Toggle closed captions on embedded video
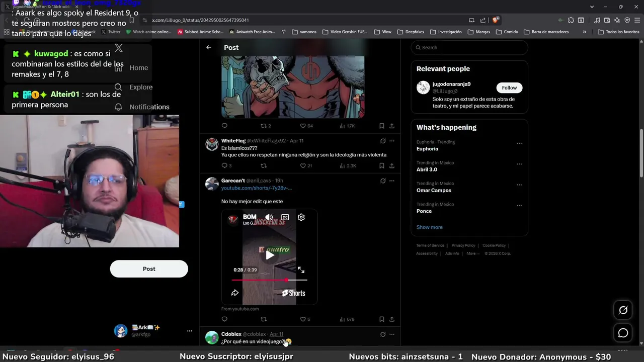644x362 pixels. coord(285,217)
